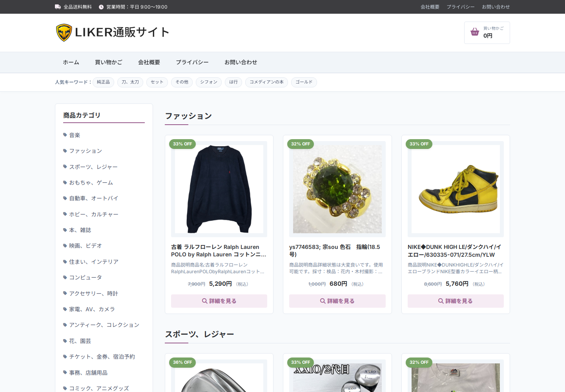Screen dimensions: 565x392
Task: Select the セット keyword tag
Action: pyautogui.click(x=157, y=82)
